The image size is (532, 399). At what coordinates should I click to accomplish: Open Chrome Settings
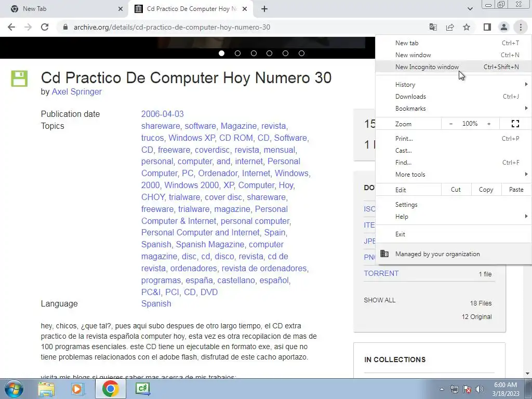pyautogui.click(x=453, y=205)
